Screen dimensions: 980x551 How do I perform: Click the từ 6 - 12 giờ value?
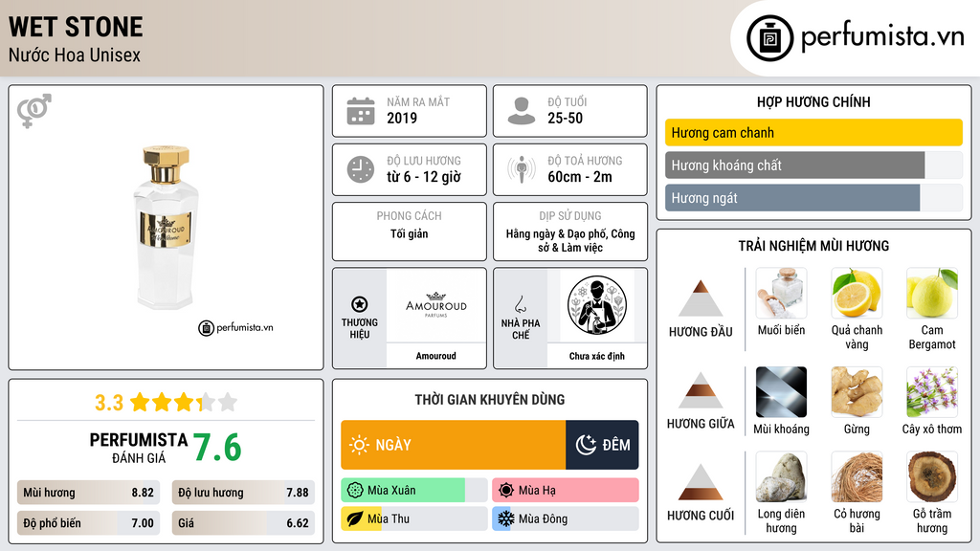(x=424, y=177)
